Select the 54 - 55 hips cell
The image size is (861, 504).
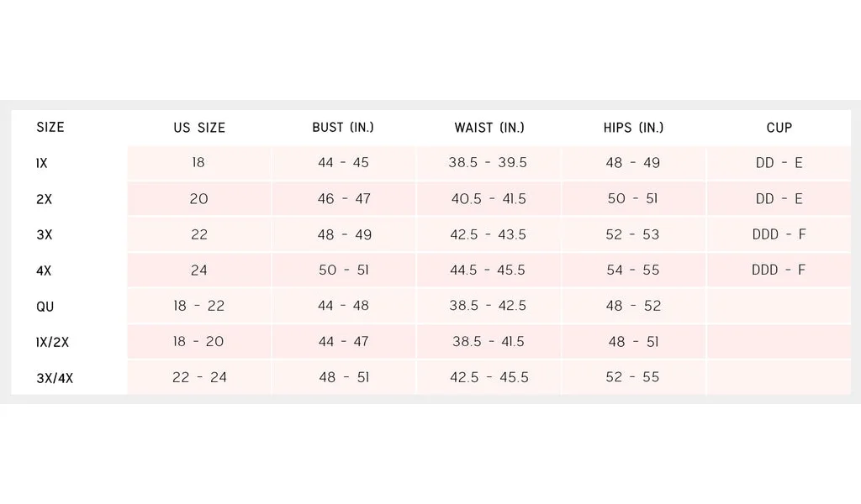coord(632,270)
